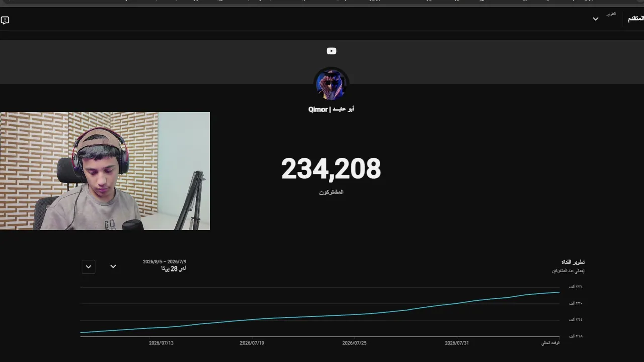This screenshot has width=644, height=362.
Task: Click the subscriber count 234,208
Action: pyautogui.click(x=331, y=169)
